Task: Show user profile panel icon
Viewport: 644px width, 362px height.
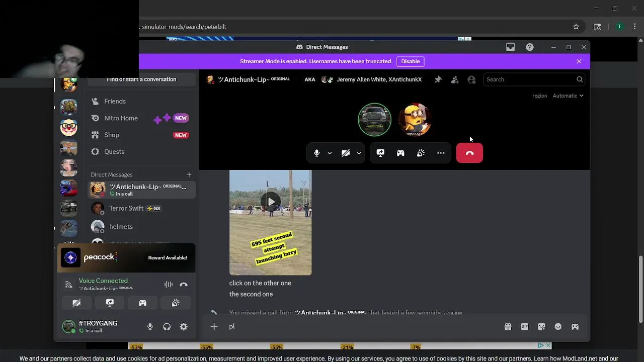Action: (471, 79)
